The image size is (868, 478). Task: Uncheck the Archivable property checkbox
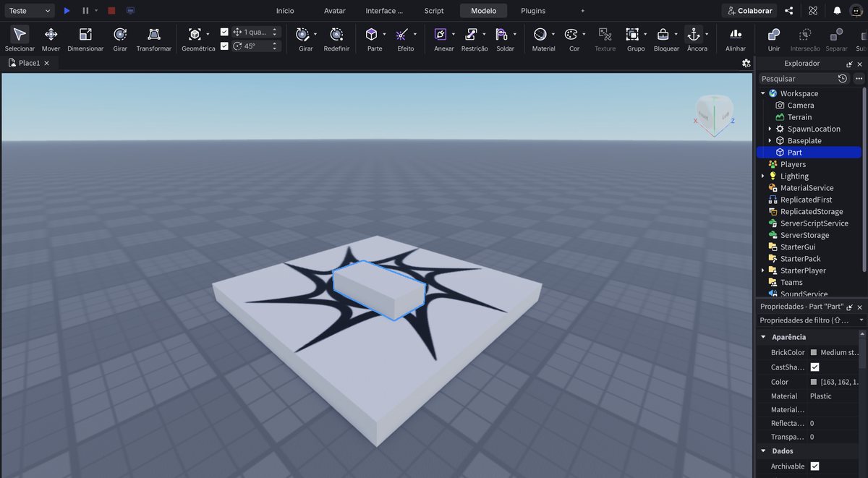814,466
